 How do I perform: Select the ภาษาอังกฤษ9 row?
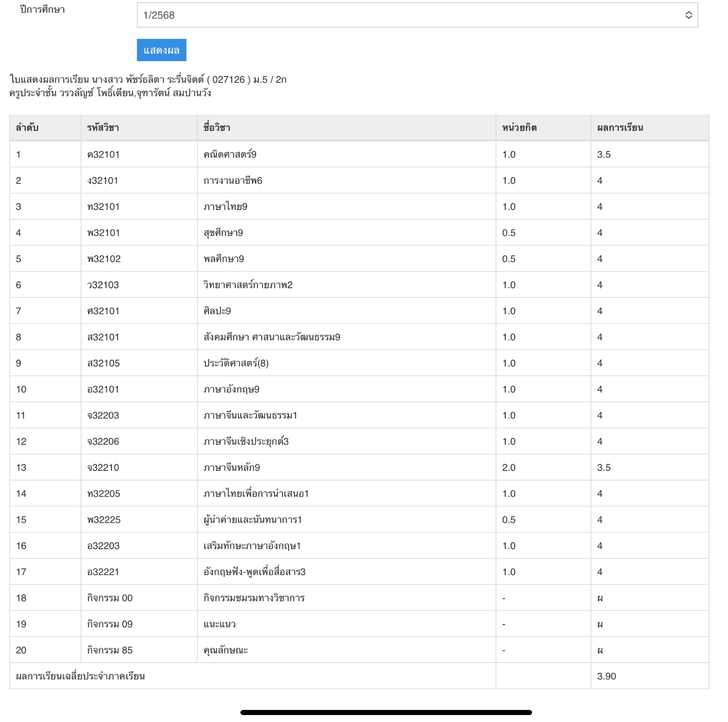pos(231,389)
